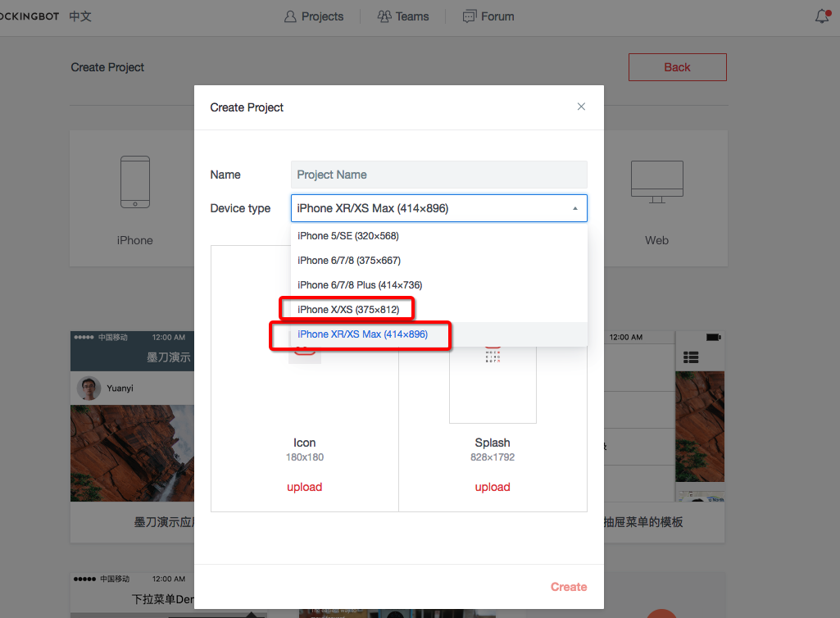Click the notification bell icon
The image size is (840, 618).
pyautogui.click(x=822, y=16)
